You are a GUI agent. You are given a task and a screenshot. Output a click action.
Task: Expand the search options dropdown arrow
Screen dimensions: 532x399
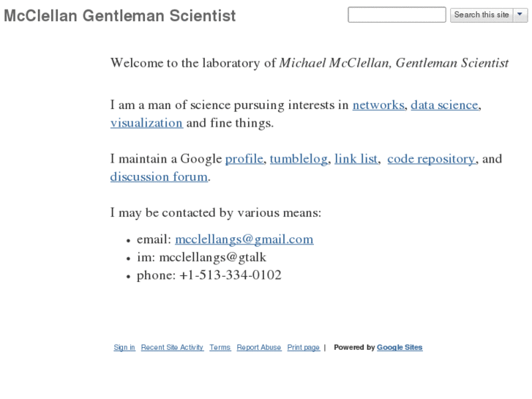(520, 15)
